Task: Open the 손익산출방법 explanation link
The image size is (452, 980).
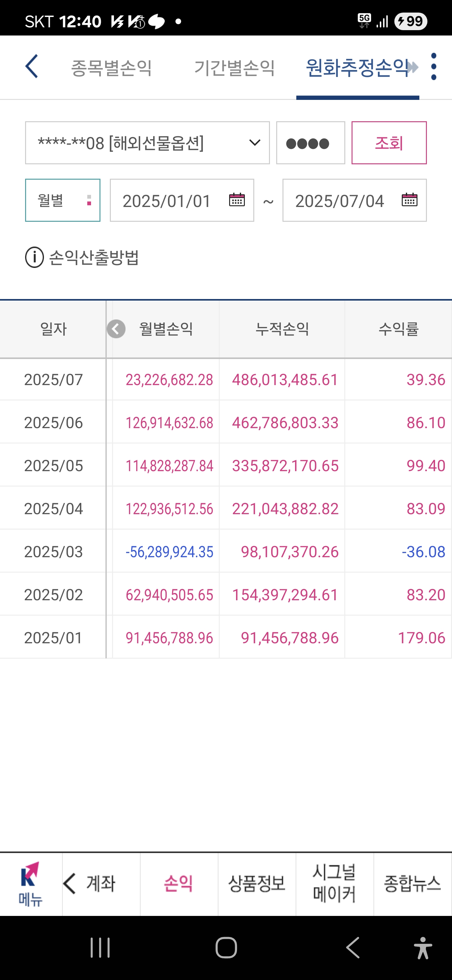Action: (x=94, y=258)
